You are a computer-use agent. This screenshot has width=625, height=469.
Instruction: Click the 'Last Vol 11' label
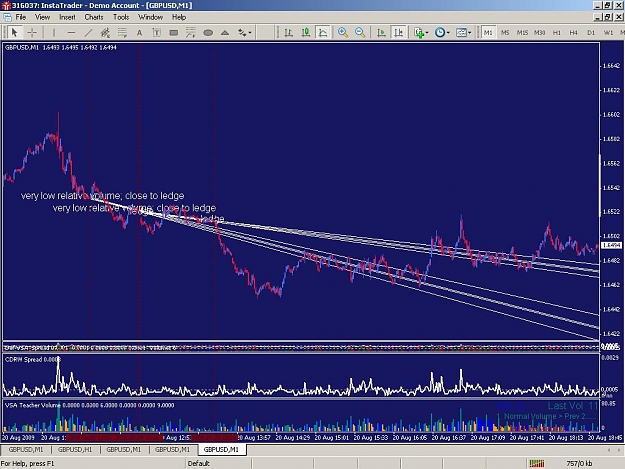[573, 406]
